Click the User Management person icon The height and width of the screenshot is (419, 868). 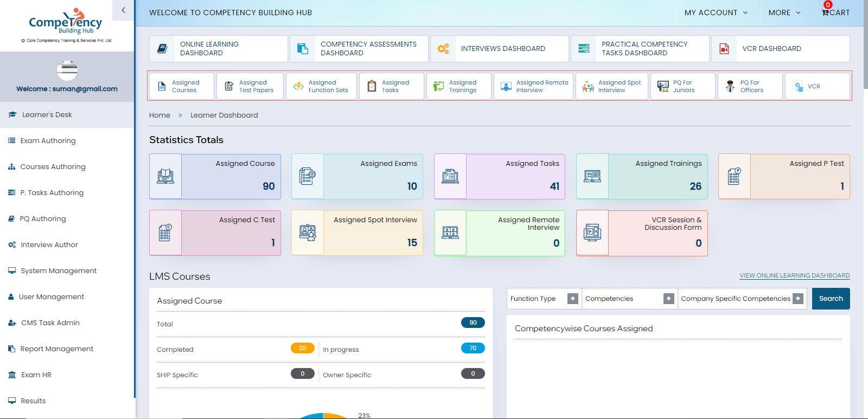[x=11, y=297]
